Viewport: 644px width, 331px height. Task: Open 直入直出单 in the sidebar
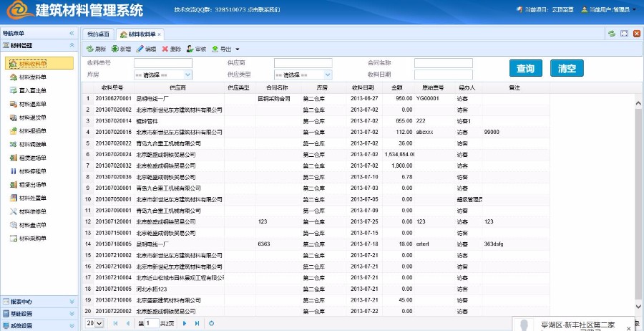tap(28, 91)
